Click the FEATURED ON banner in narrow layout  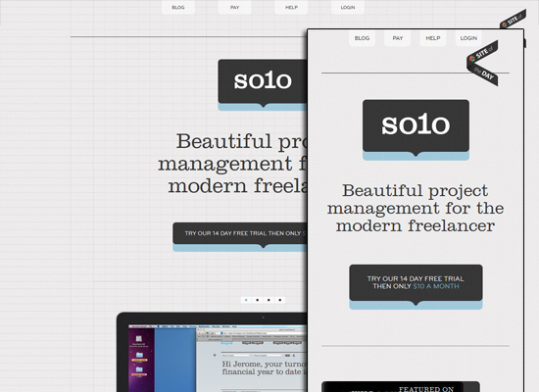pos(401,386)
